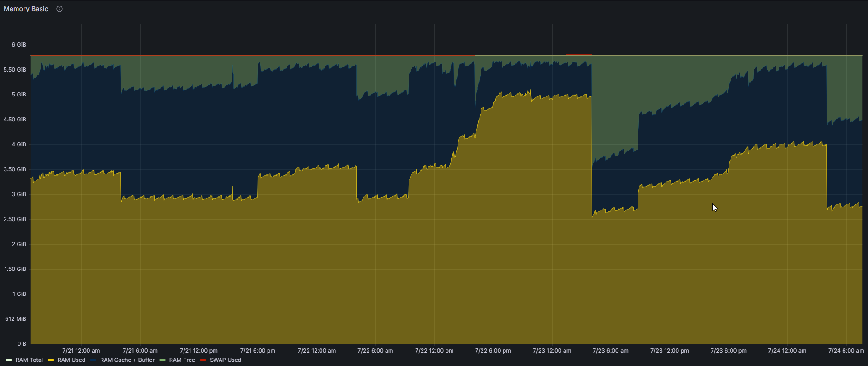Select the 7/24 6:00 am time label
The width and height of the screenshot is (868, 366).
tap(846, 351)
